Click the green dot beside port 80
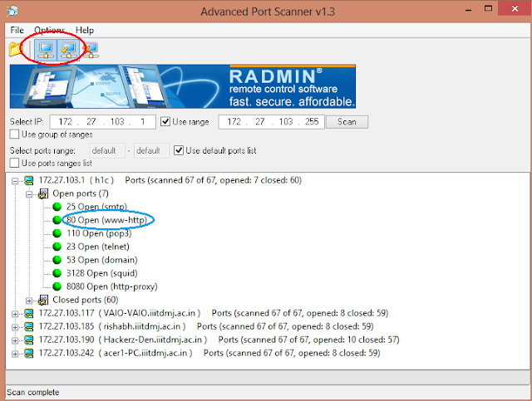 (57, 220)
